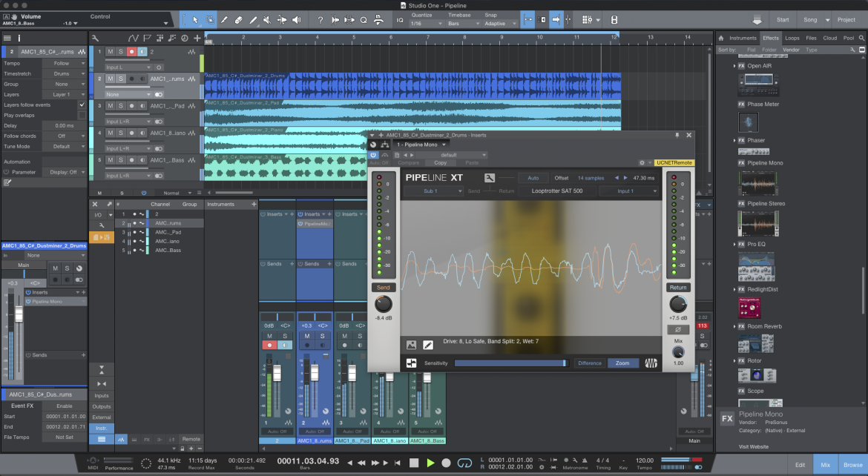Click the pencil note-edit icon in Pipeline XT
Image resolution: width=868 pixels, height=476 pixels.
428,345
